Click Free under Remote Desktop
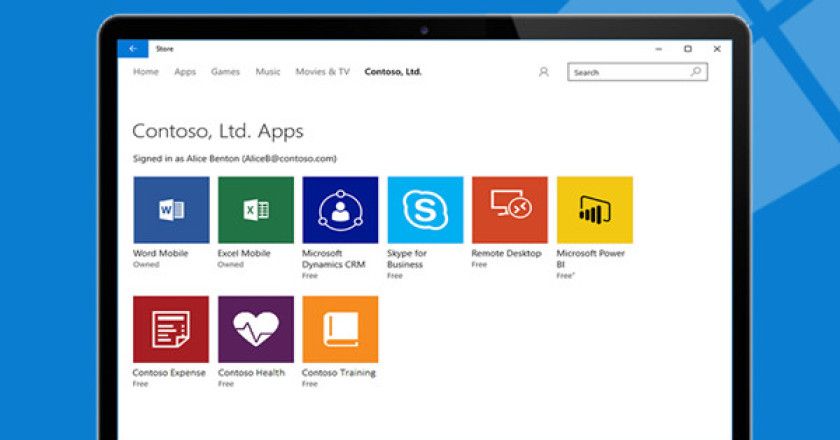This screenshot has height=440, width=840. (479, 265)
